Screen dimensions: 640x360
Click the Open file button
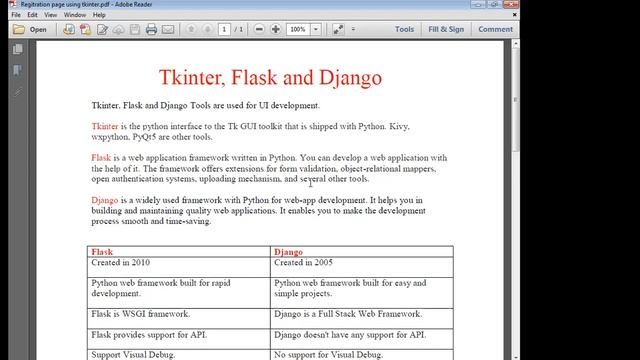tap(29, 29)
